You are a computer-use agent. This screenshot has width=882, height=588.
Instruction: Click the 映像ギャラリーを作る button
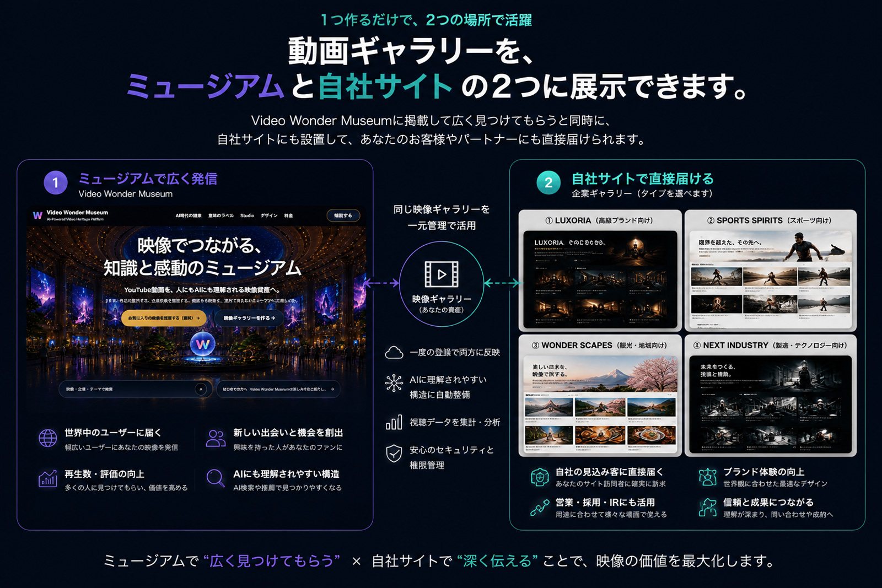point(249,318)
